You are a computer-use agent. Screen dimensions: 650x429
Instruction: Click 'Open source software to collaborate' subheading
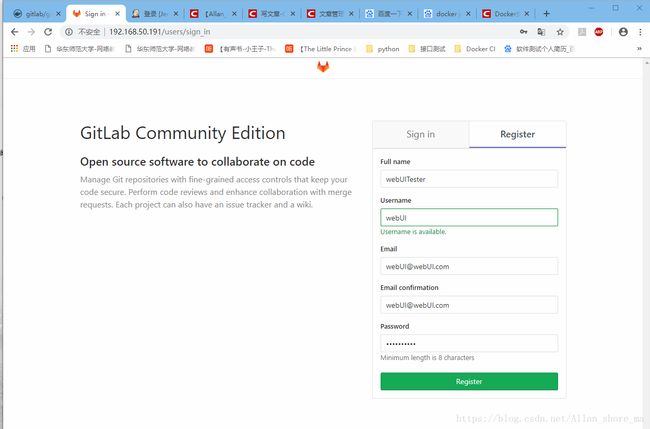pyautogui.click(x=197, y=162)
